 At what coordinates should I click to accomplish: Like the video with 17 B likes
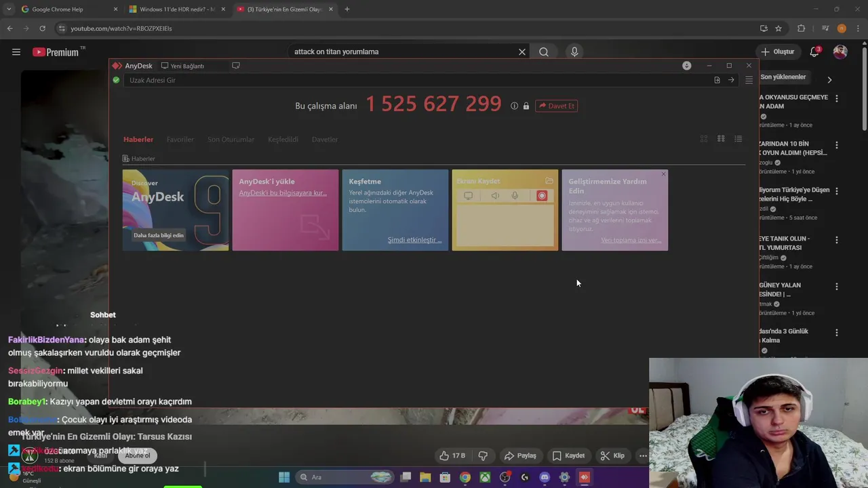click(452, 455)
